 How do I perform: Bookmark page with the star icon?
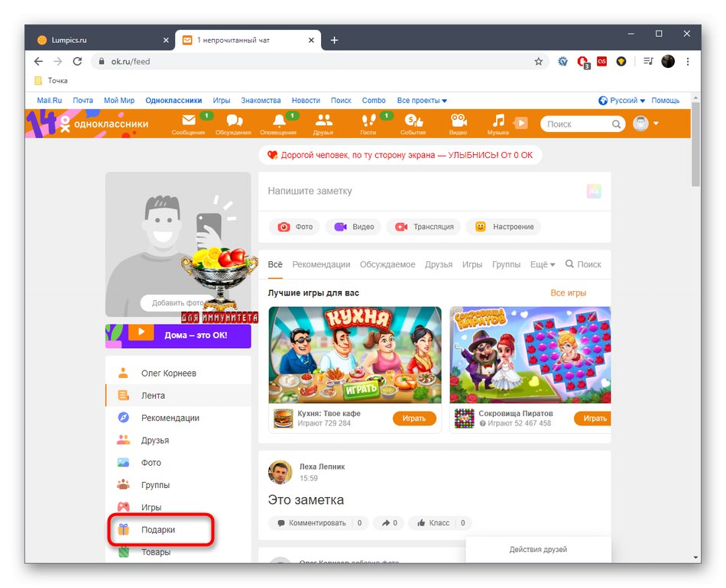coord(539,62)
